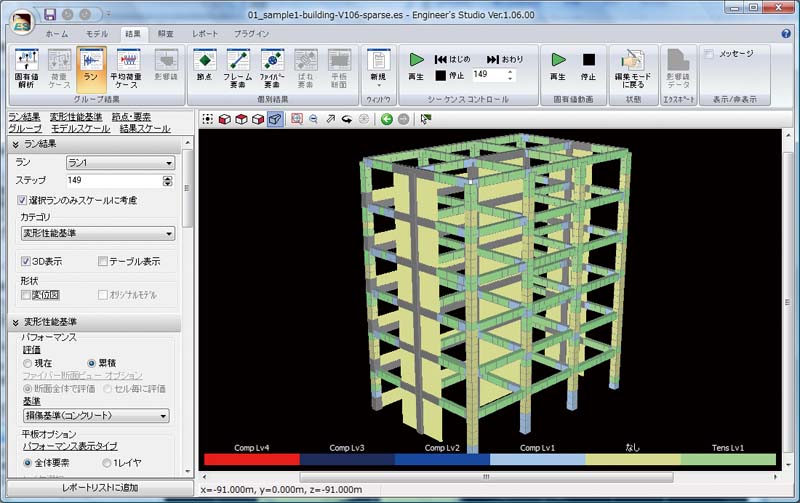Open the レポート ribbon tab
800x503 pixels.
click(205, 34)
